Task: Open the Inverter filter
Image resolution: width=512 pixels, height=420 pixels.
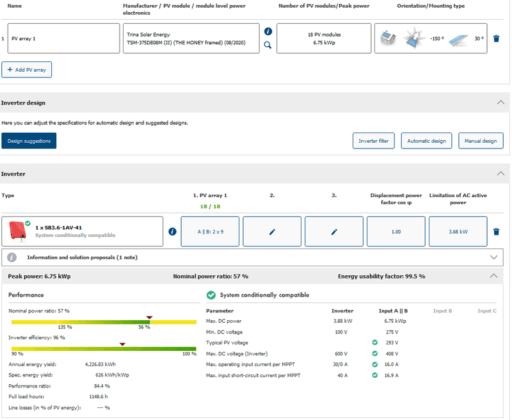Action: [373, 141]
